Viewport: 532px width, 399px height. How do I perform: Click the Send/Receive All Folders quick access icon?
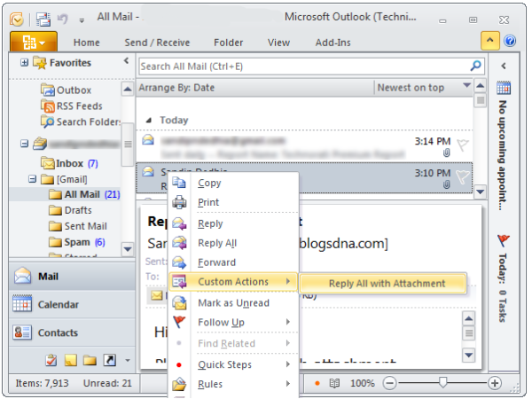(x=43, y=20)
